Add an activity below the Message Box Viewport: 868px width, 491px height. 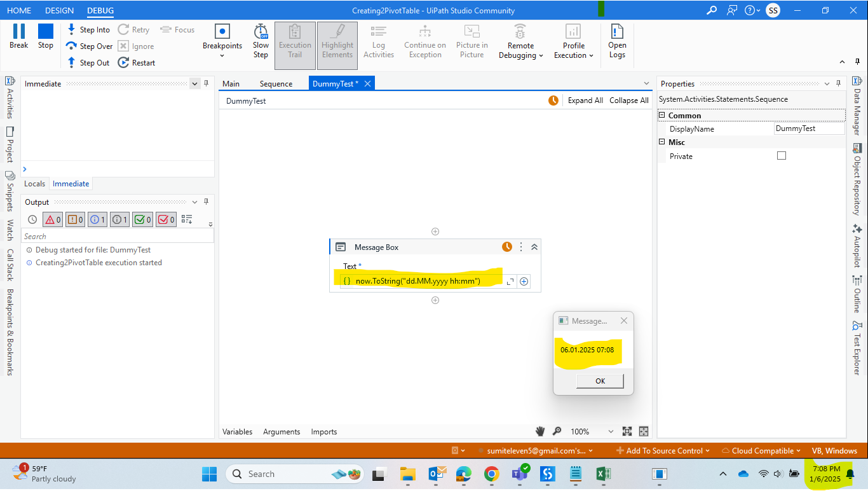click(x=435, y=300)
